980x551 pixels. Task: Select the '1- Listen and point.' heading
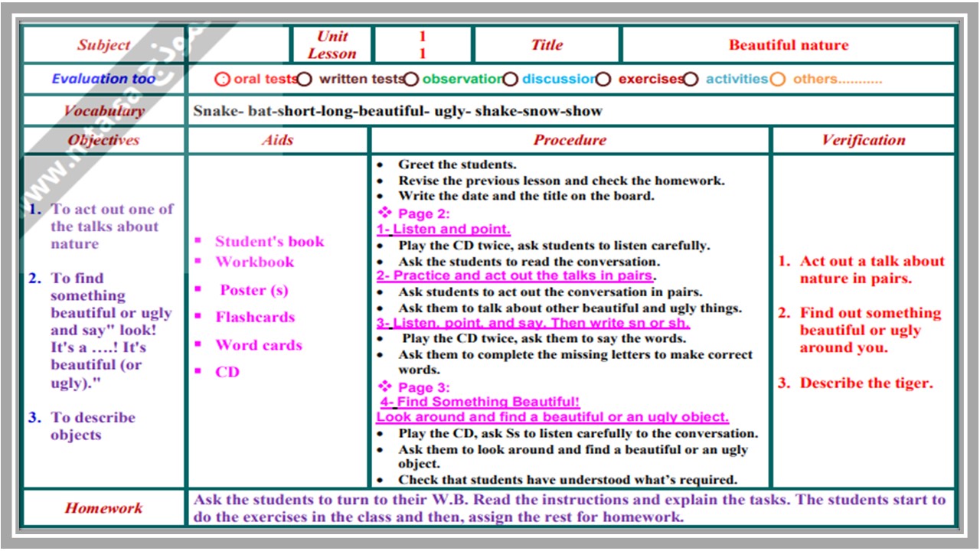coord(443,230)
